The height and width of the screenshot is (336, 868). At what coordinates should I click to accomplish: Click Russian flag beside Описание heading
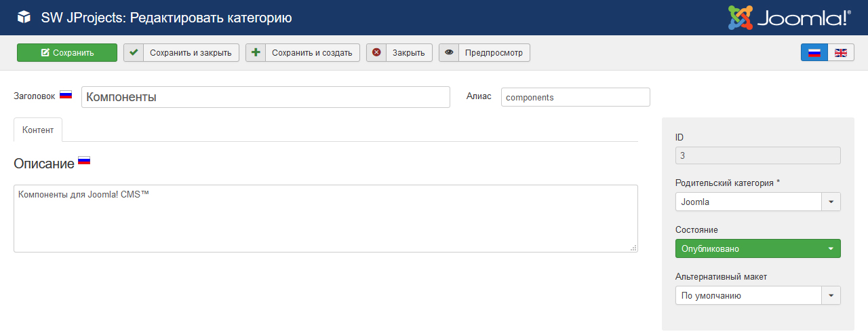point(84,161)
